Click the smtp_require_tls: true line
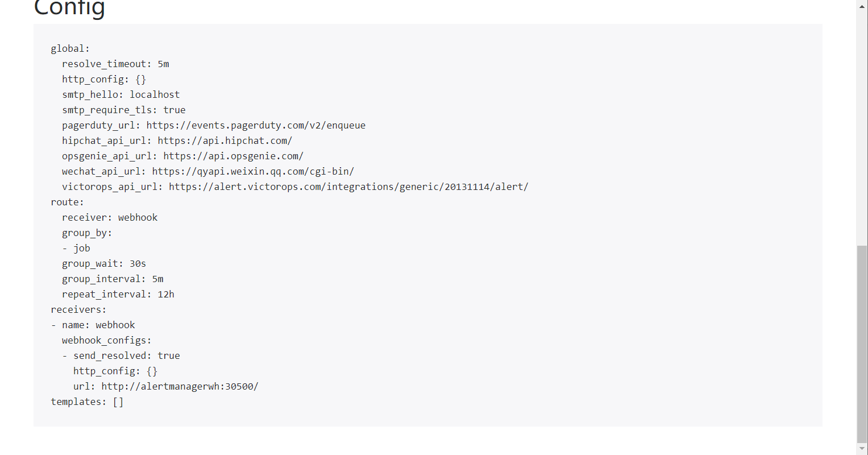This screenshot has height=455, width=868. coord(124,110)
